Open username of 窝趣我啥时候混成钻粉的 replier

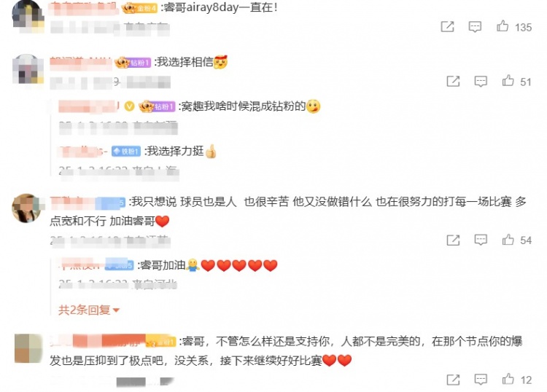89,106
